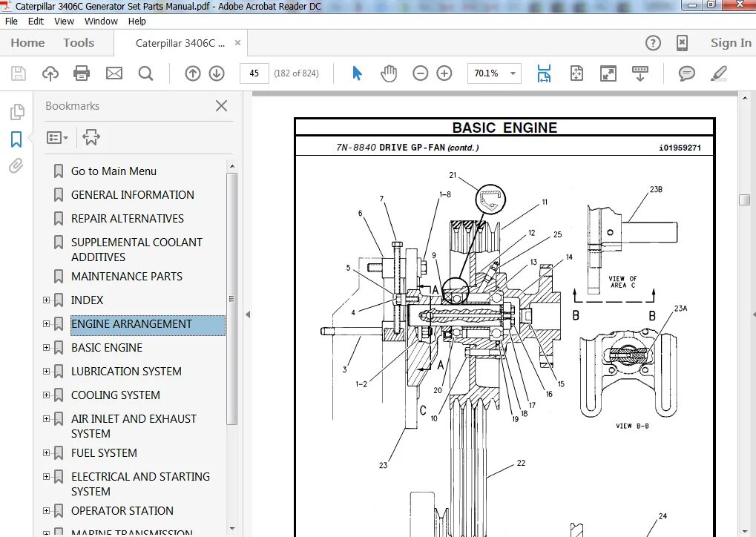Open MAINTENANCE PARTS bookmark
Screen dimensions: 756x537
(x=127, y=276)
